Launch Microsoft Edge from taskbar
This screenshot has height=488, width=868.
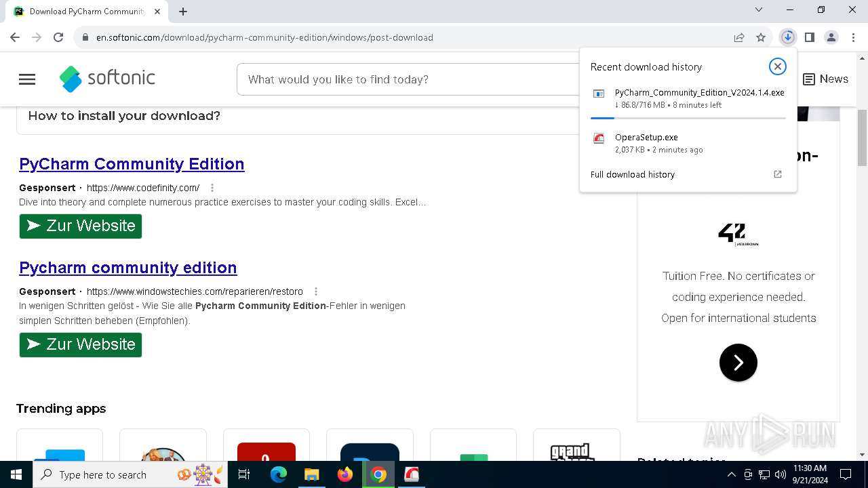279,474
